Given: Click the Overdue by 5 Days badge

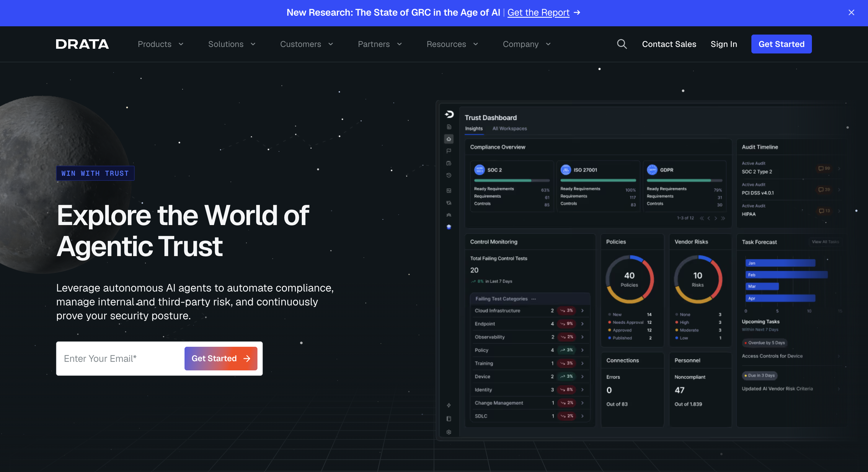Looking at the screenshot, I should [765, 343].
